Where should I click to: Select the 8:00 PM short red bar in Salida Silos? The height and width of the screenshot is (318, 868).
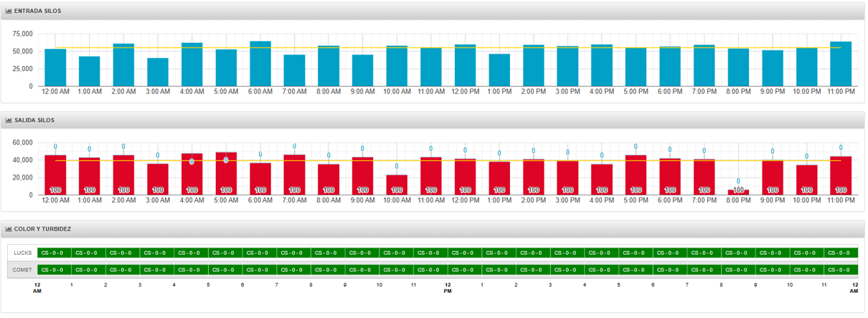pos(738,192)
